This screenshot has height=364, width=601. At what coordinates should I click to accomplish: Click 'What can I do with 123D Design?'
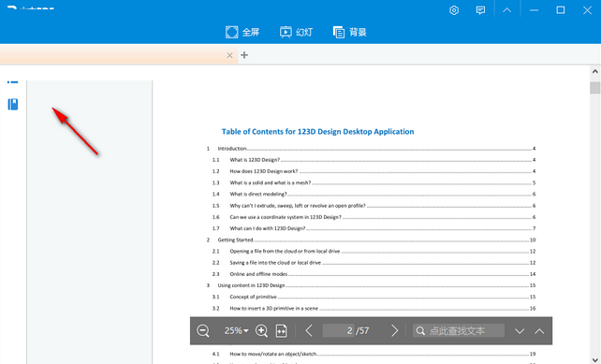374,228
